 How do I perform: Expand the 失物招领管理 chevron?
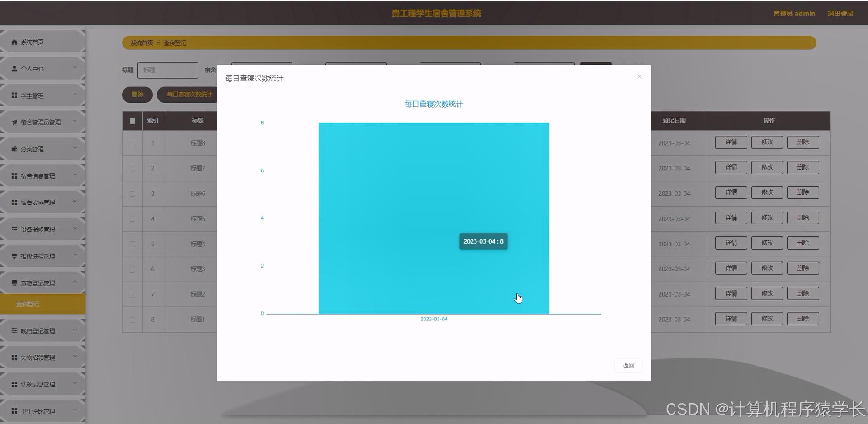pyautogui.click(x=75, y=357)
